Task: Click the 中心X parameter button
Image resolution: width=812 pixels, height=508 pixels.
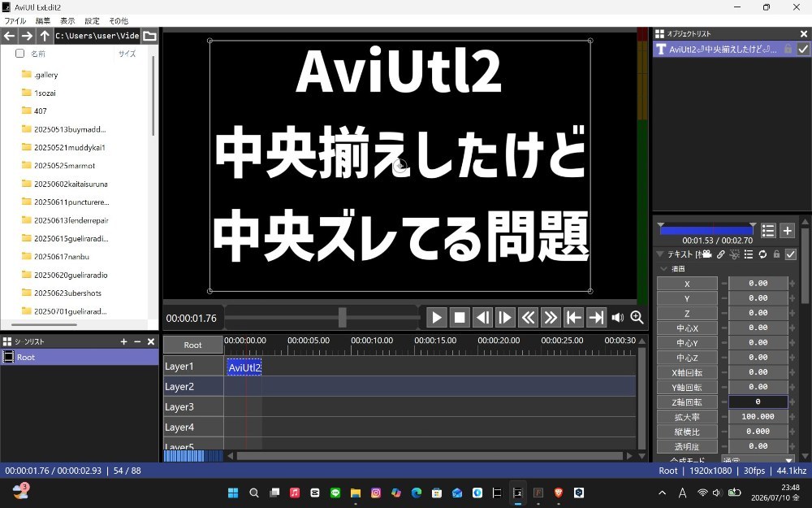Action: [687, 328]
